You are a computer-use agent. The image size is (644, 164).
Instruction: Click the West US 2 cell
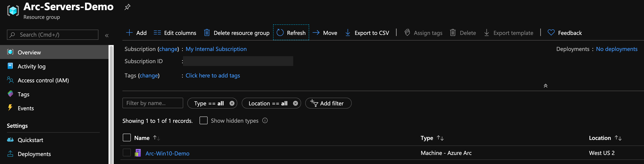click(601, 153)
